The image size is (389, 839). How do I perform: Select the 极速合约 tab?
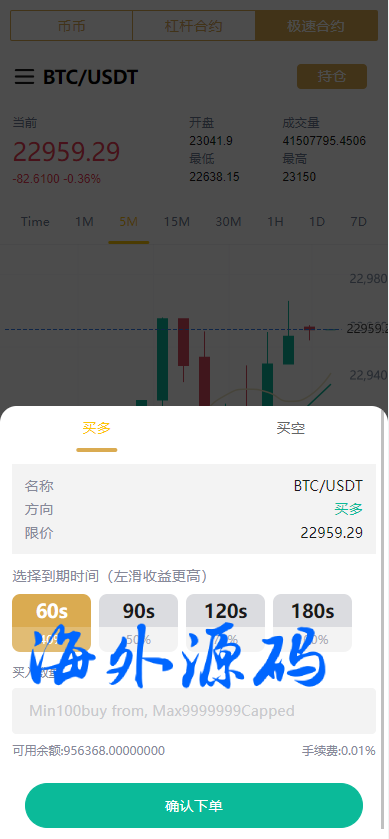tap(316, 26)
